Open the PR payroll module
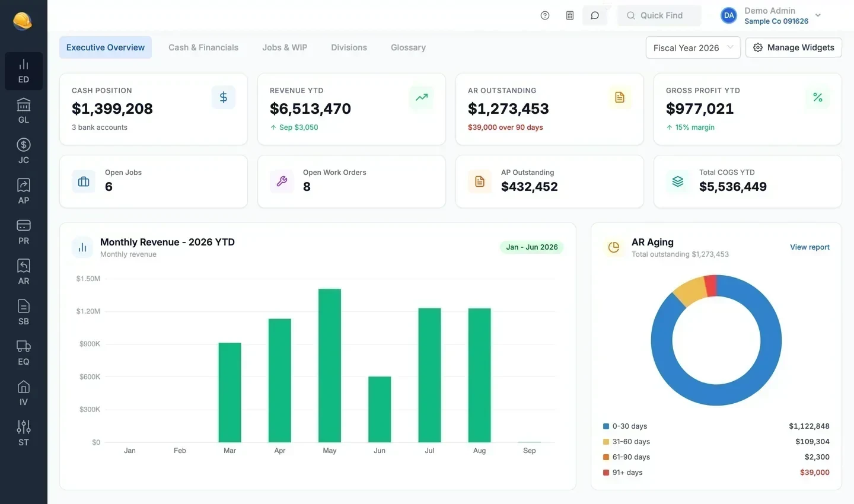854x504 pixels. tap(24, 232)
